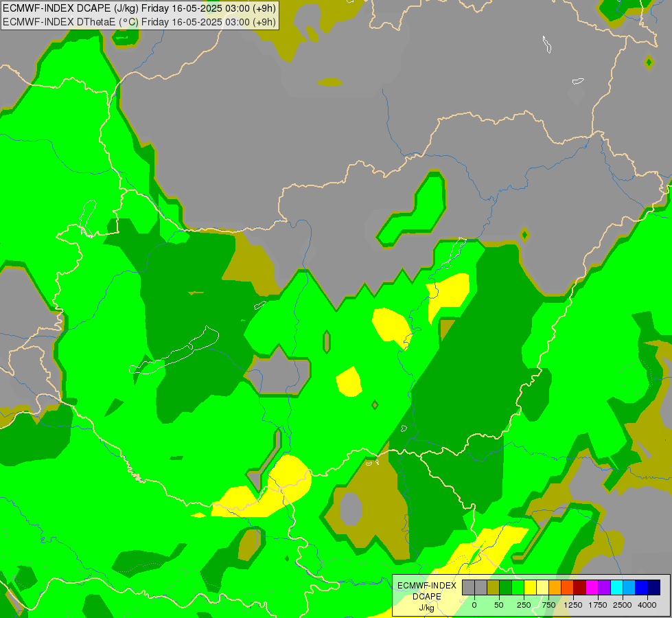Click the dark red legend swatch
The height and width of the screenshot is (618, 672).
(x=579, y=587)
